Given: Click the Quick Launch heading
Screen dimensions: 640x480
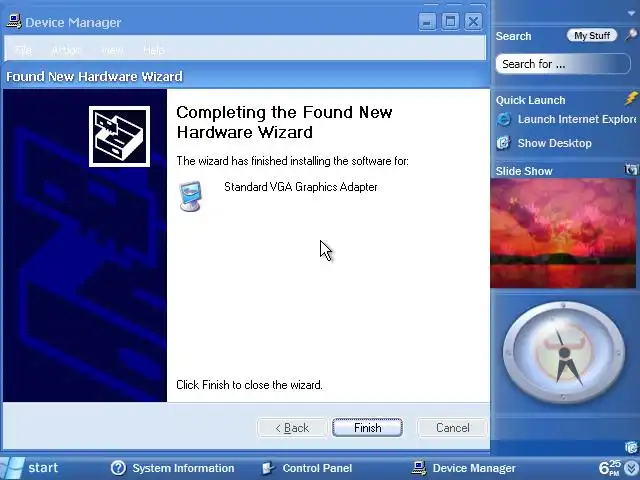Looking at the screenshot, I should [530, 100].
